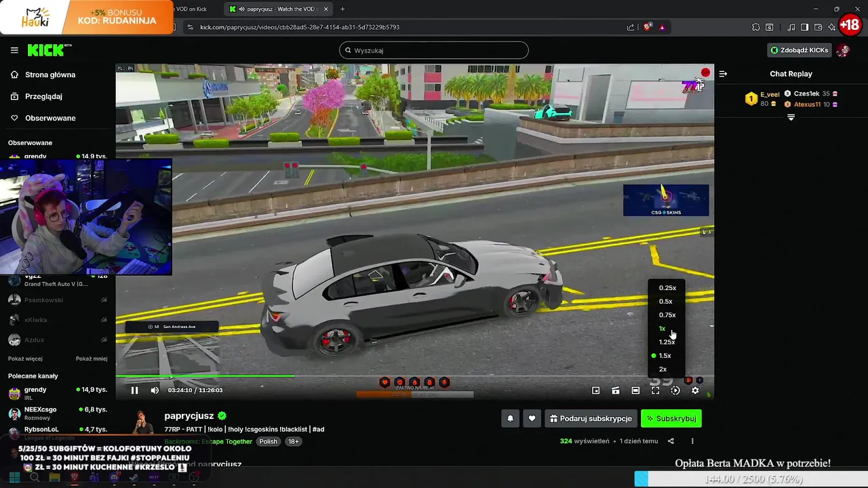Viewport: 868px width, 488px height.
Task: Select 1.25x playback speed
Action: (x=667, y=342)
